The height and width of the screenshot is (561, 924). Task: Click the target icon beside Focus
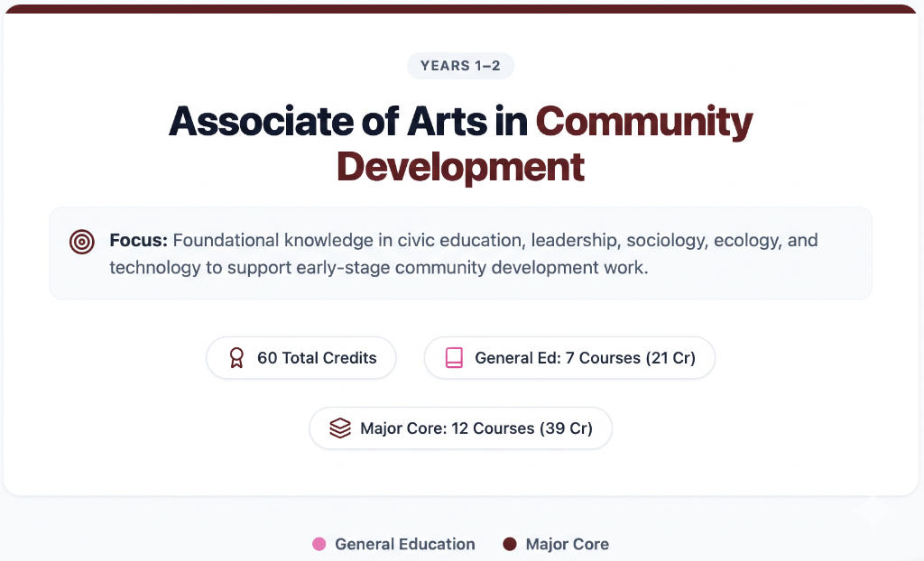pos(82,242)
